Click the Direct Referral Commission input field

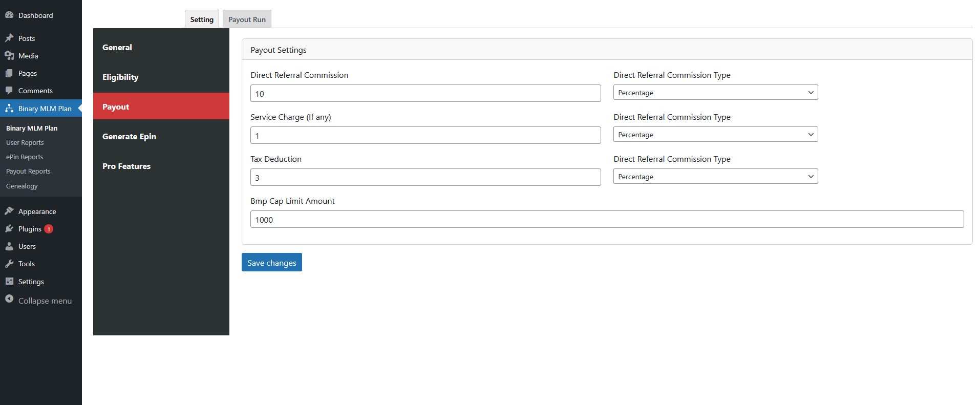click(425, 94)
